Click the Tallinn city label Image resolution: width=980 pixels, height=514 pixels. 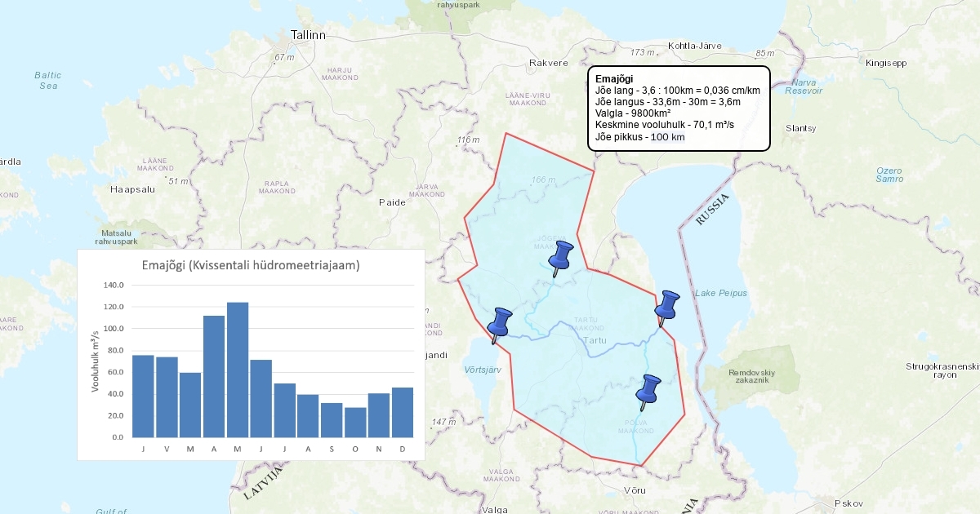(308, 36)
